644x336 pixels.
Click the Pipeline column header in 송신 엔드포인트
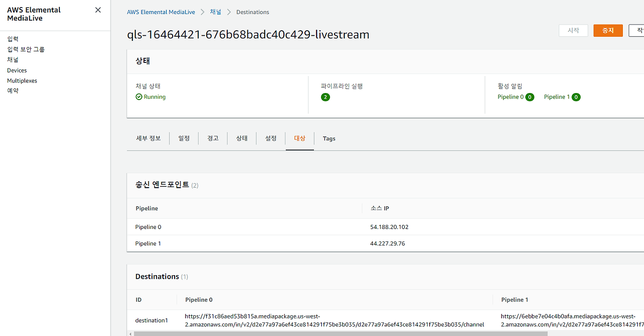pyautogui.click(x=147, y=208)
